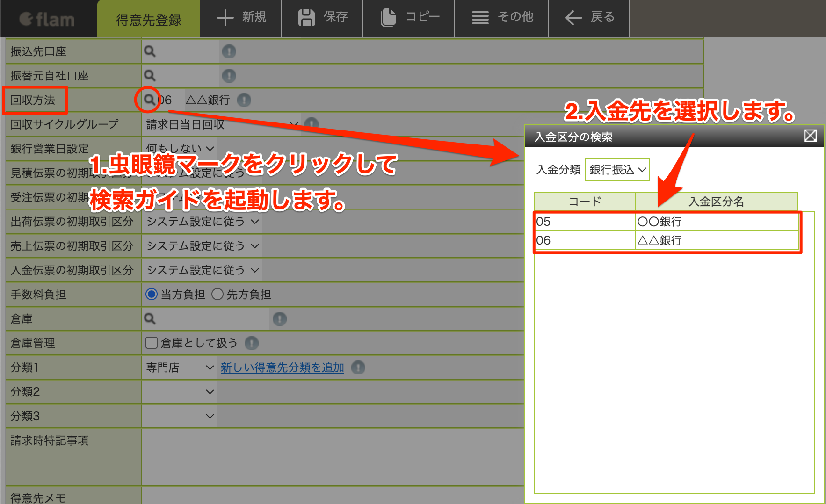Click the magnifier in 振替元自社口座 row
The width and height of the screenshot is (826, 504).
point(150,76)
